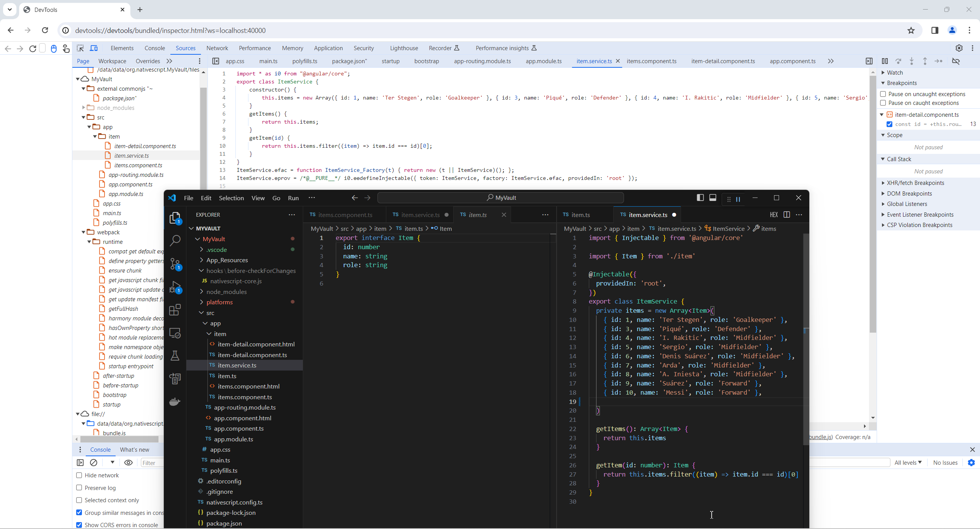Click the console Filter input field
The image size is (980, 529).
tap(152, 463)
